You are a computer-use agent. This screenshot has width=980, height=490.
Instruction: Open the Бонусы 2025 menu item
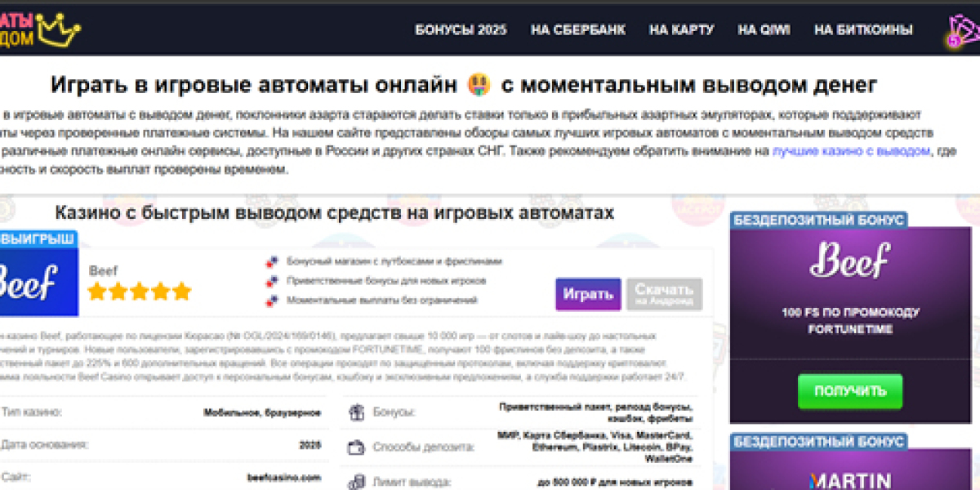click(x=461, y=30)
